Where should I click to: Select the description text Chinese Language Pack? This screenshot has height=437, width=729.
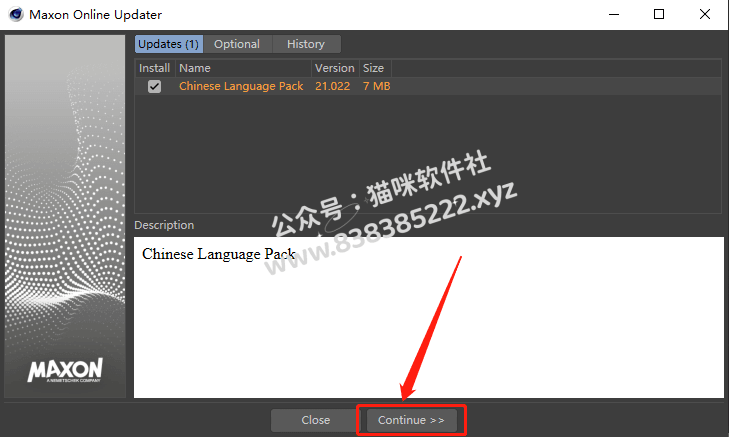coord(219,254)
